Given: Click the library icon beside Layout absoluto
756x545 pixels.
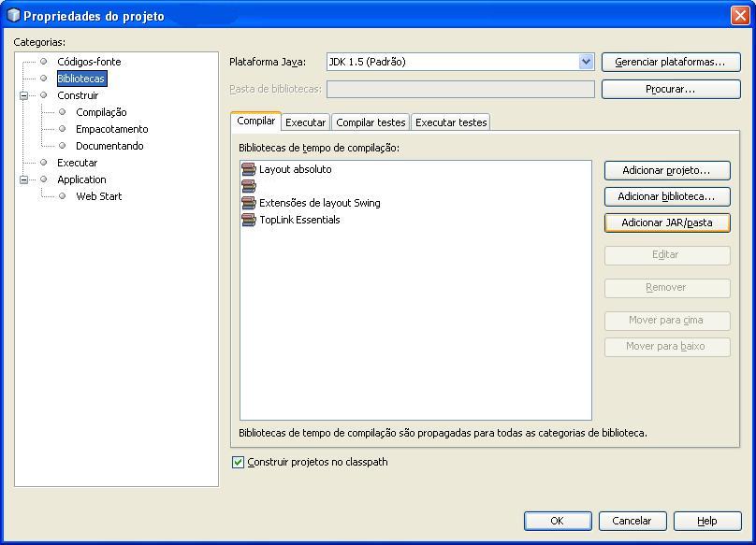Looking at the screenshot, I should [x=249, y=169].
